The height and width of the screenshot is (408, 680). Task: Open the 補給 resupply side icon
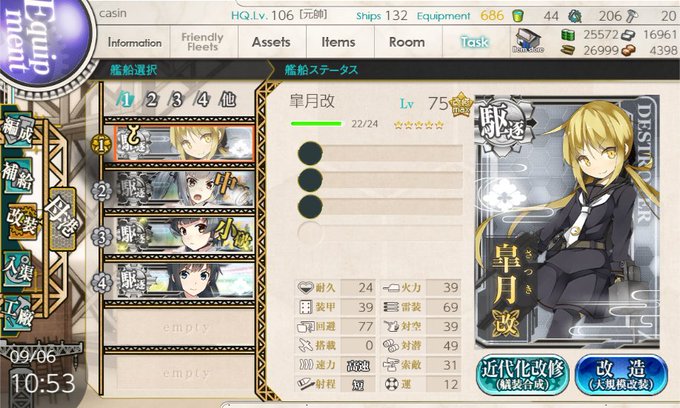click(x=18, y=176)
